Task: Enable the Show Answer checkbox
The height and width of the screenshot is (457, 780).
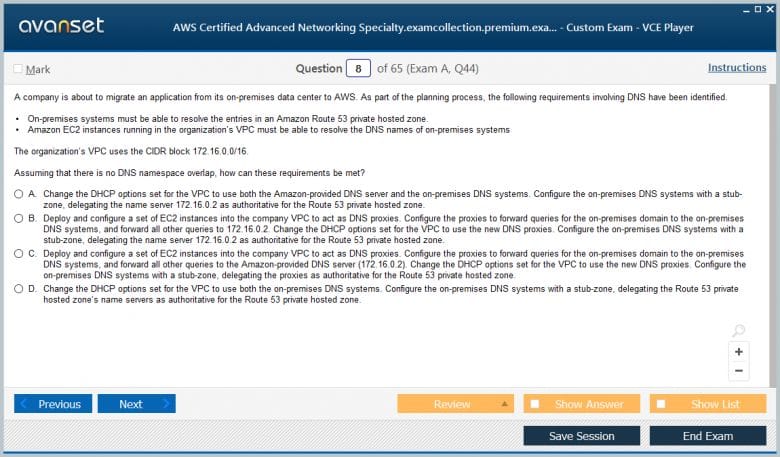Action: coord(535,404)
